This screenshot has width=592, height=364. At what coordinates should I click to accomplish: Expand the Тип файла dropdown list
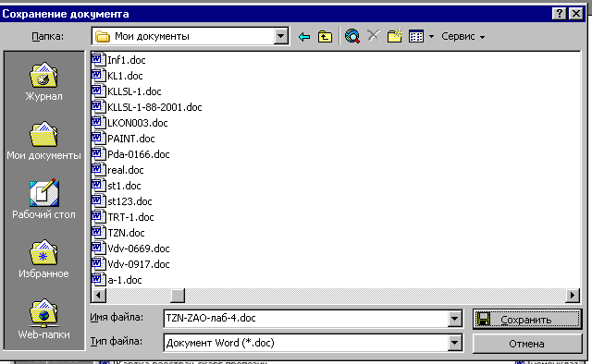454,343
